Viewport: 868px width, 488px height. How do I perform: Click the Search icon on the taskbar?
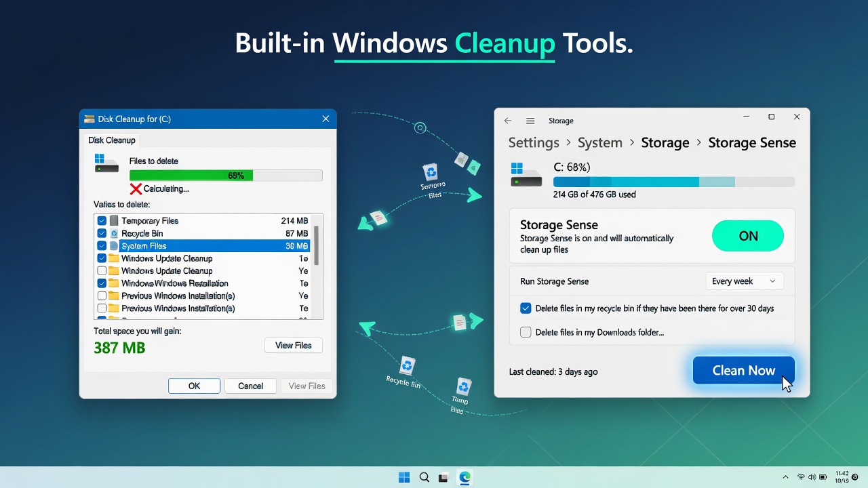coord(424,477)
